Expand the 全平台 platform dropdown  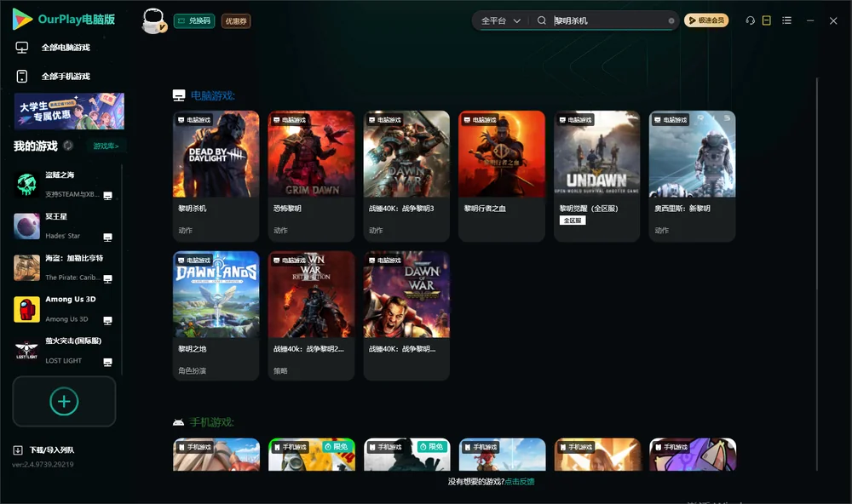[x=500, y=20]
